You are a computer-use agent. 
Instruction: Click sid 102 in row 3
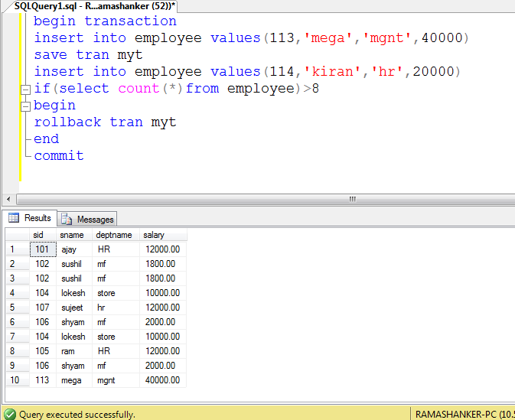43,278
